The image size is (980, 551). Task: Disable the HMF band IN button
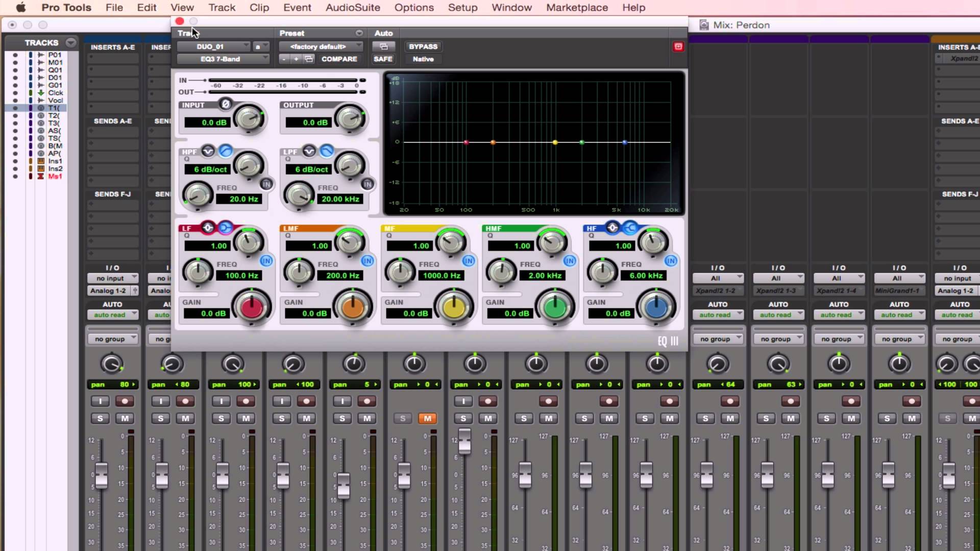click(570, 261)
